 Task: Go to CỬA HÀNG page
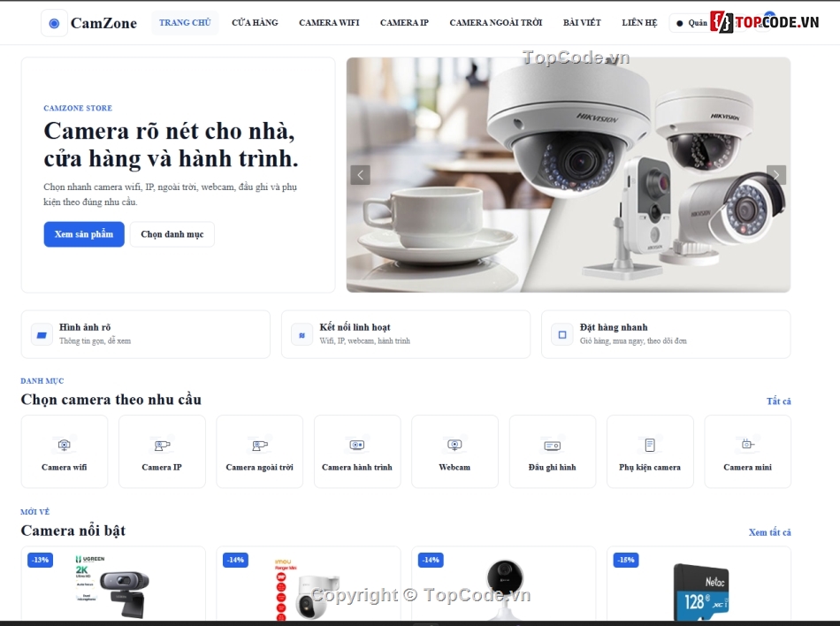click(x=255, y=23)
